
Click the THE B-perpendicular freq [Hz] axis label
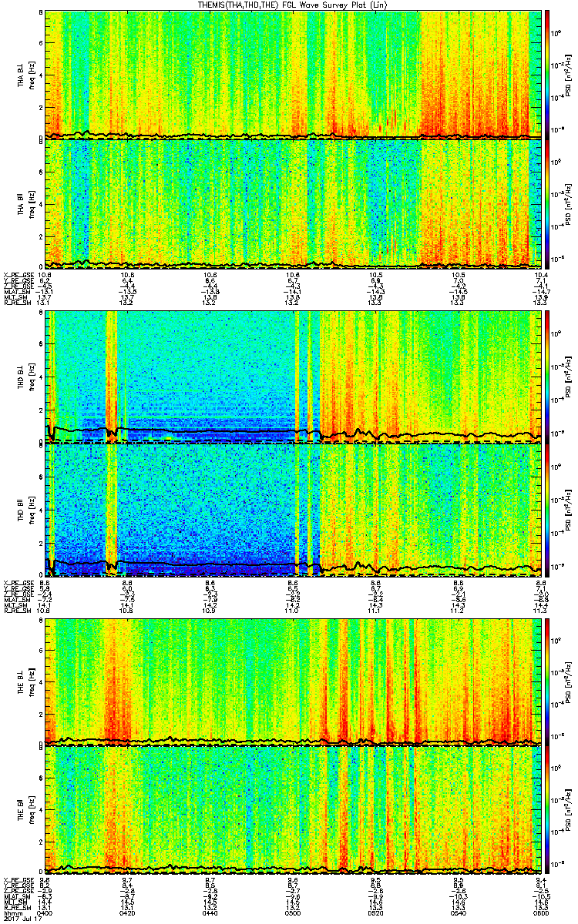click(x=32, y=681)
